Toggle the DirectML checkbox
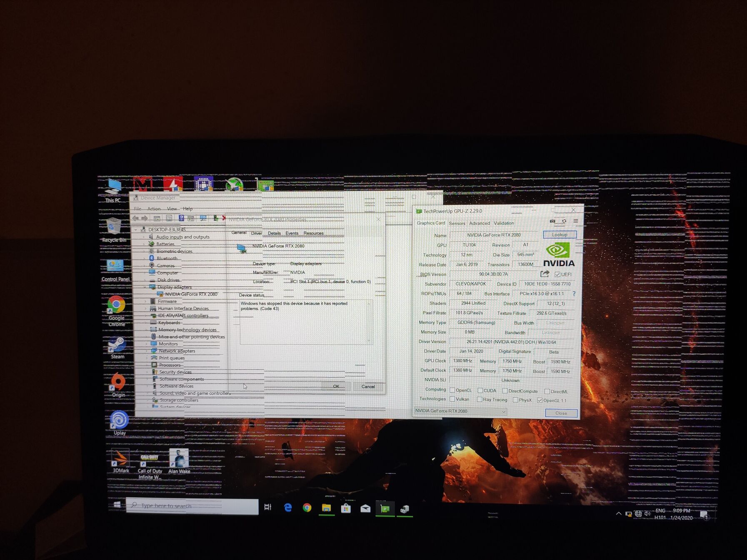The height and width of the screenshot is (560, 747). click(x=547, y=391)
